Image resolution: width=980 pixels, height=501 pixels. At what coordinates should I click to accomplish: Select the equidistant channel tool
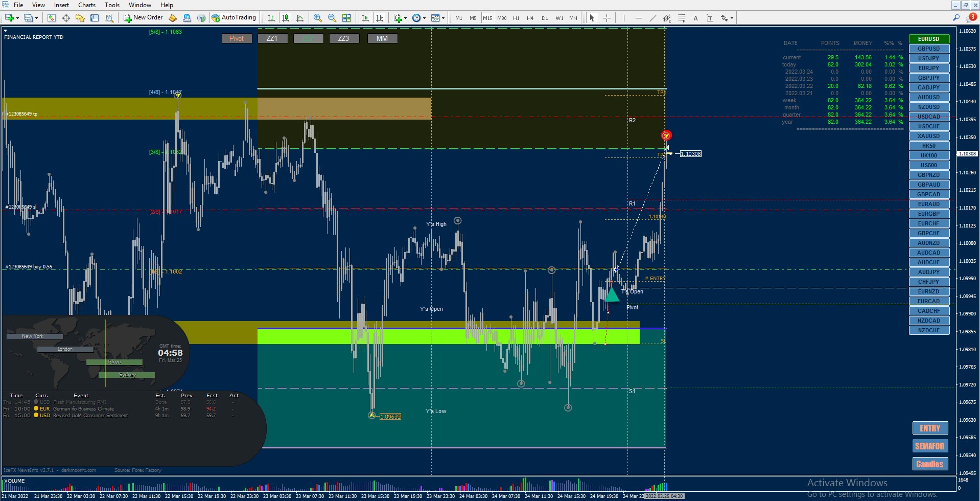[x=667, y=18]
